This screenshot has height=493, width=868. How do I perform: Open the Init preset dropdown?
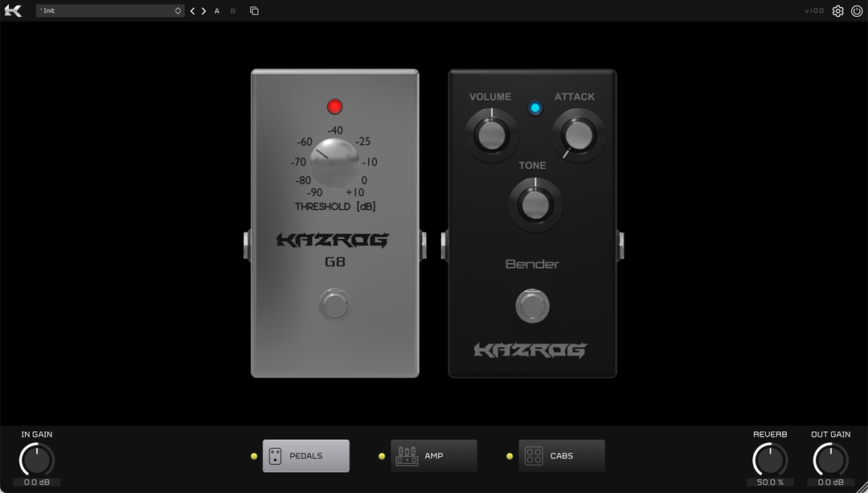coord(110,11)
